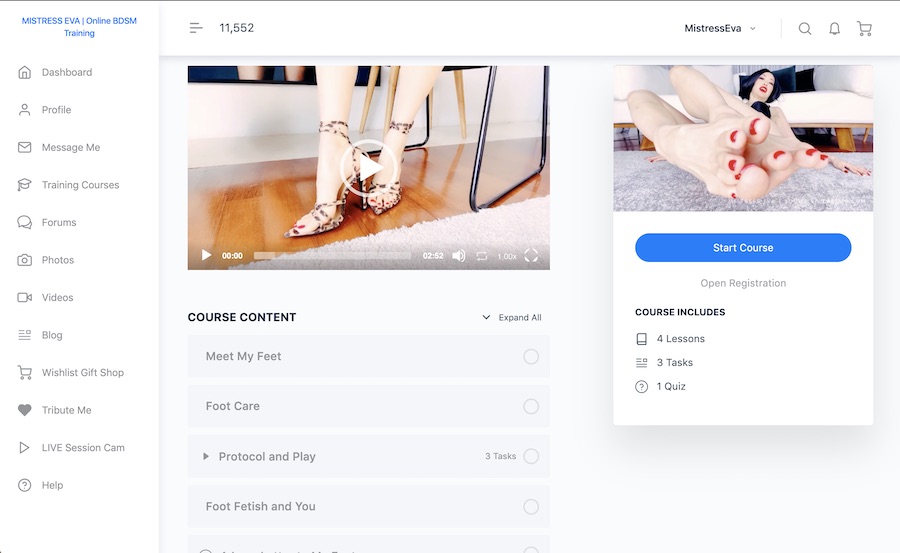Open the Photos section

(x=57, y=260)
